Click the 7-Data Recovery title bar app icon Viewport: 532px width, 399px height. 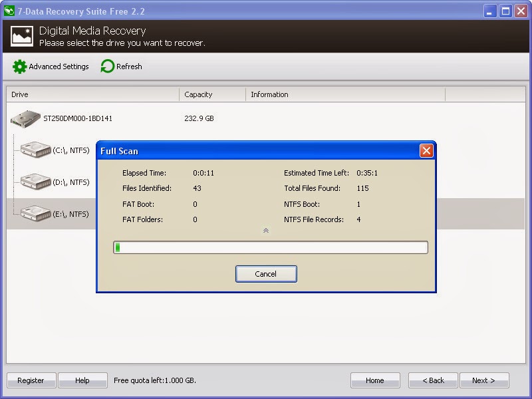tap(9, 11)
